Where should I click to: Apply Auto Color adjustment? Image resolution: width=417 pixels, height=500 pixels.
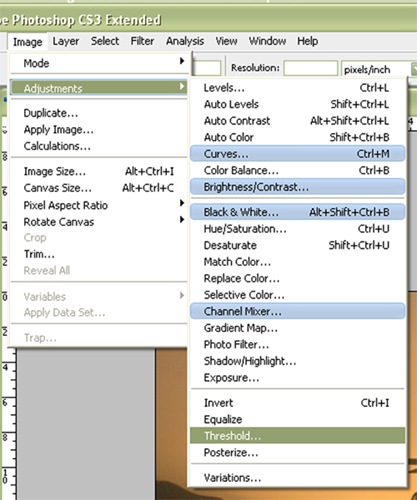pos(298,137)
